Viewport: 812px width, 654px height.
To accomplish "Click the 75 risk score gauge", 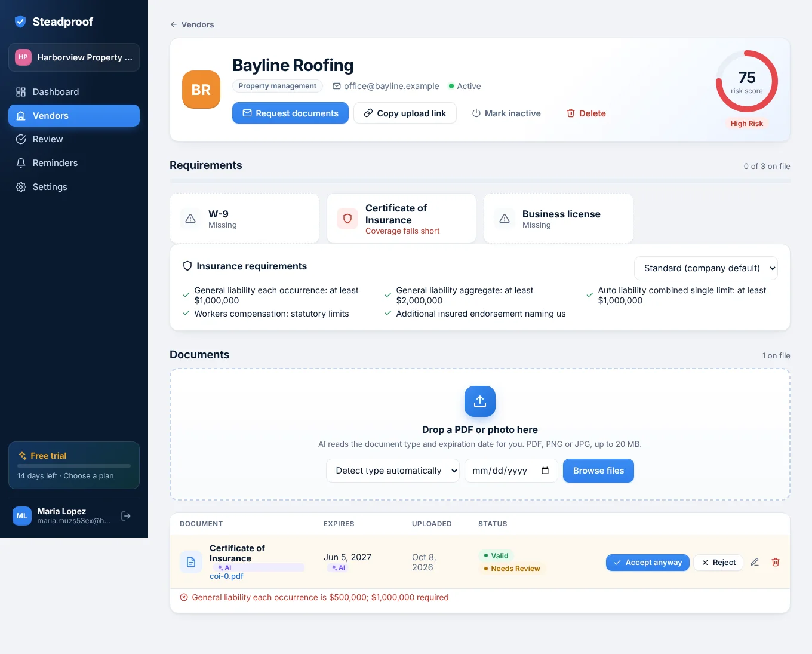I will coord(747,81).
